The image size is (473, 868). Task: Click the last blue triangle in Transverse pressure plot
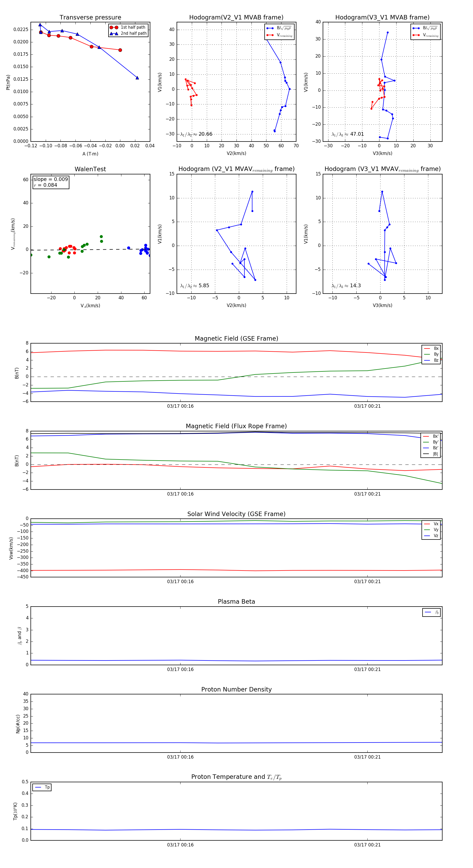pyautogui.click(x=137, y=78)
